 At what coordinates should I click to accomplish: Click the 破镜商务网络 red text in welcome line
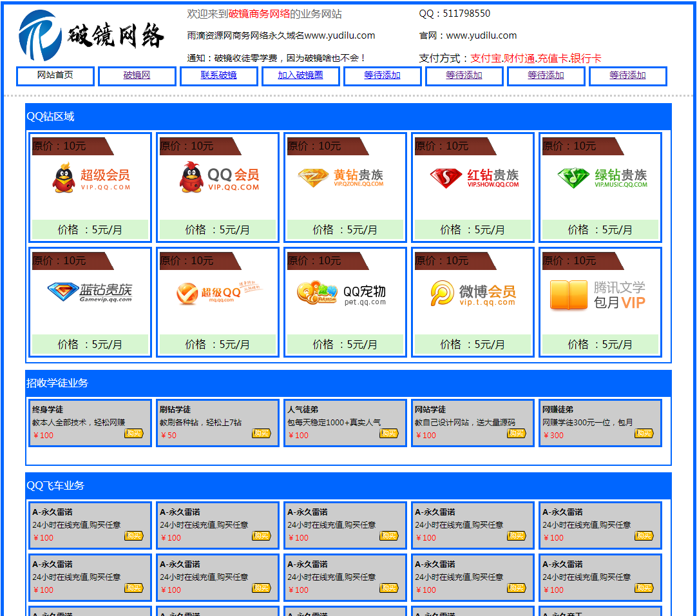tap(259, 14)
